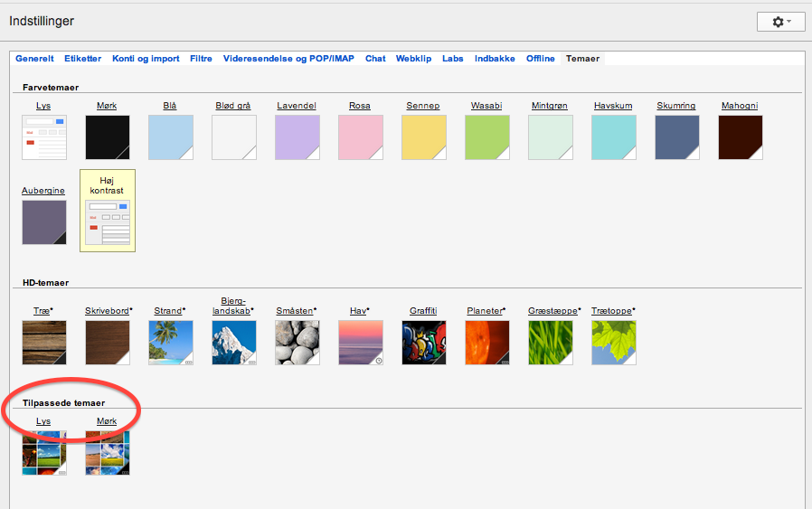This screenshot has height=509, width=812.
Task: Pick the Lavendel purple theme swatch
Action: [x=297, y=137]
